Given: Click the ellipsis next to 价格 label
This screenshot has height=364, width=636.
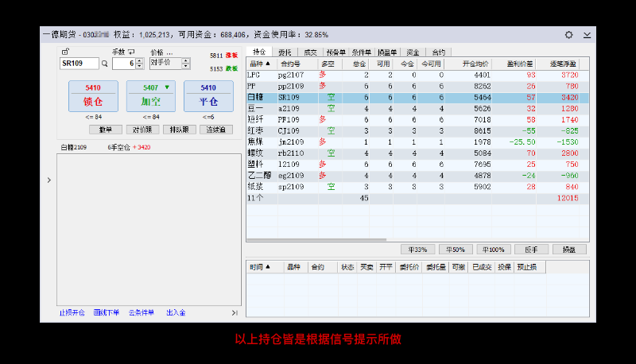Looking at the screenshot, I should tap(169, 52).
